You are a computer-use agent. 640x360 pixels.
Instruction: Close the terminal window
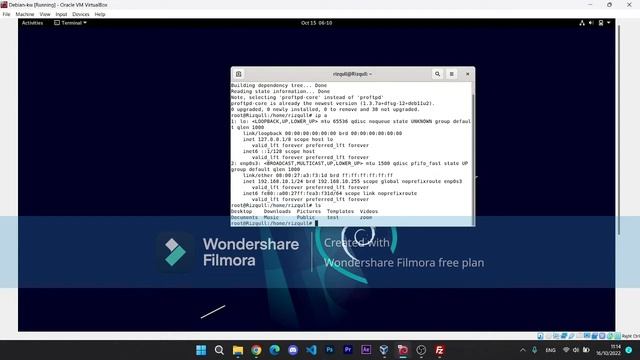click(468, 74)
